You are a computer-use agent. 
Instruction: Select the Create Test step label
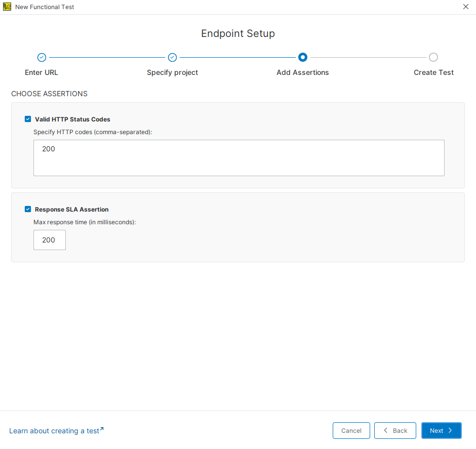pos(433,72)
